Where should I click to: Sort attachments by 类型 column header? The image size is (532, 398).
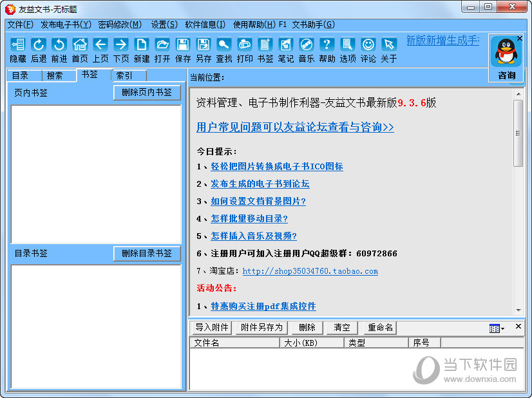pyautogui.click(x=376, y=343)
